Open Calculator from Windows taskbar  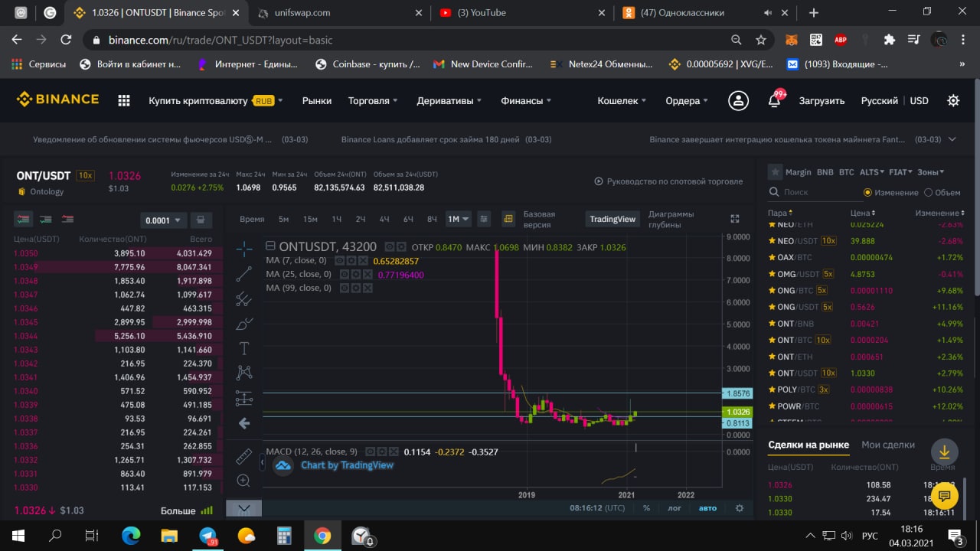click(x=284, y=535)
